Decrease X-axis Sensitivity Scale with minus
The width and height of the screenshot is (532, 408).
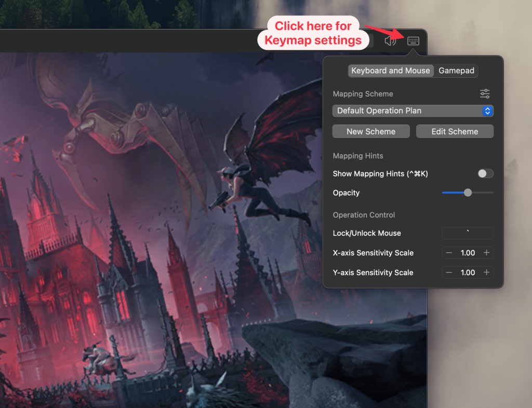449,253
